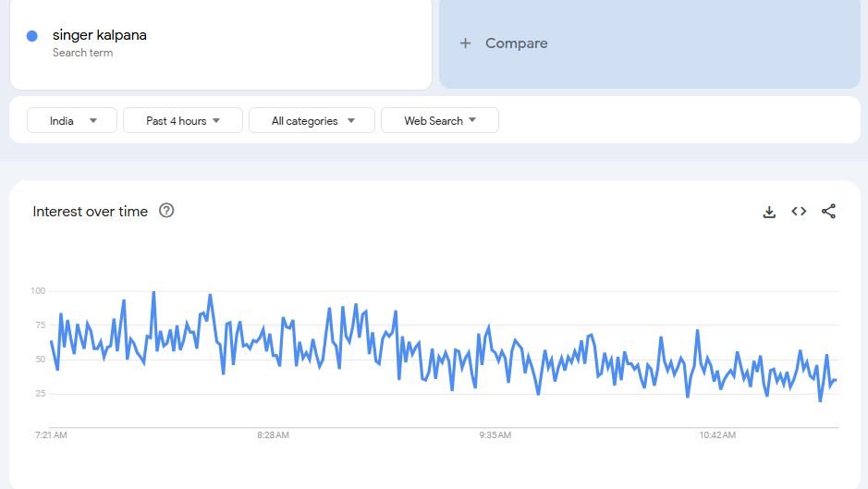Click the Interest over time heading
The height and width of the screenshot is (489, 868).
pos(91,212)
